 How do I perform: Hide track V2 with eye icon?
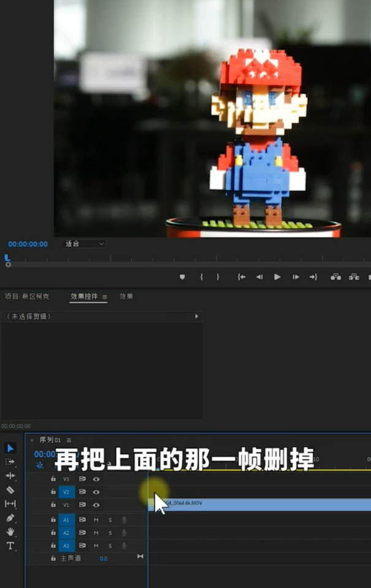[96, 492]
